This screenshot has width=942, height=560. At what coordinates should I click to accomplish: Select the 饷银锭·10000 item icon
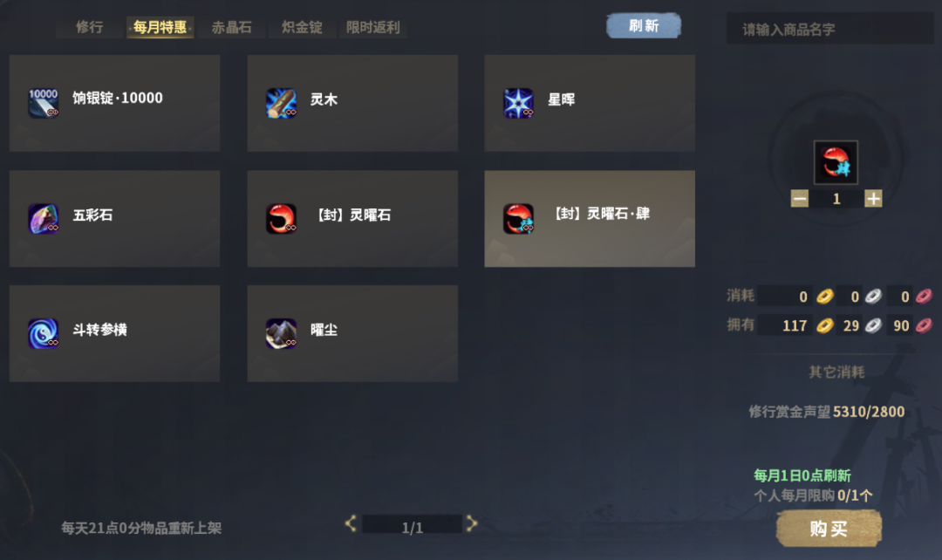click(44, 103)
